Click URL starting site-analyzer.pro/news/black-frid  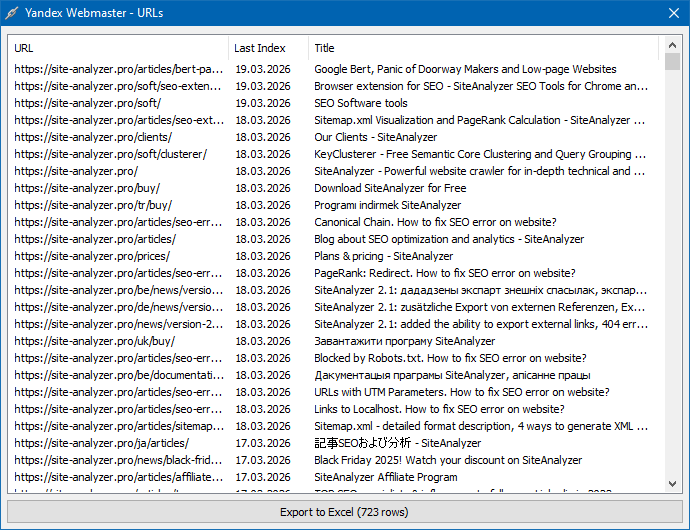pyautogui.click(x=118, y=460)
